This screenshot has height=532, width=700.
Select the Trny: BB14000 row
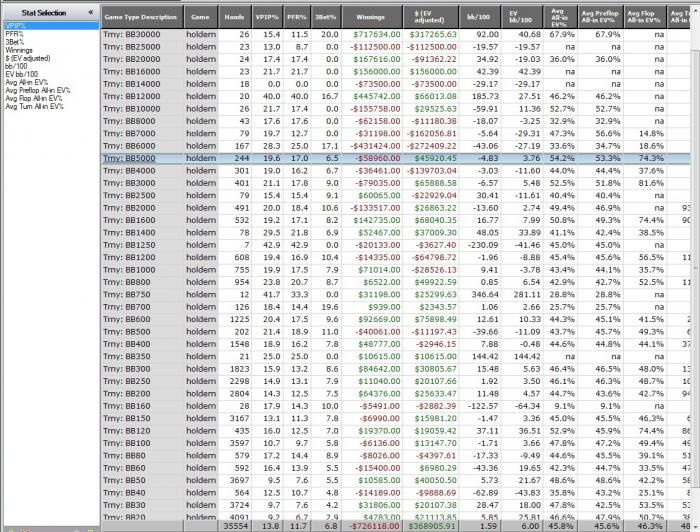point(396,84)
